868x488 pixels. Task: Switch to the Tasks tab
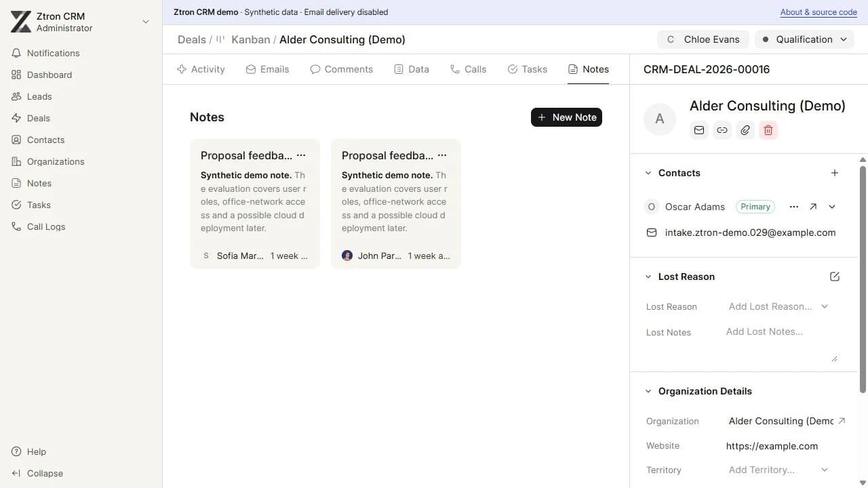[527, 69]
